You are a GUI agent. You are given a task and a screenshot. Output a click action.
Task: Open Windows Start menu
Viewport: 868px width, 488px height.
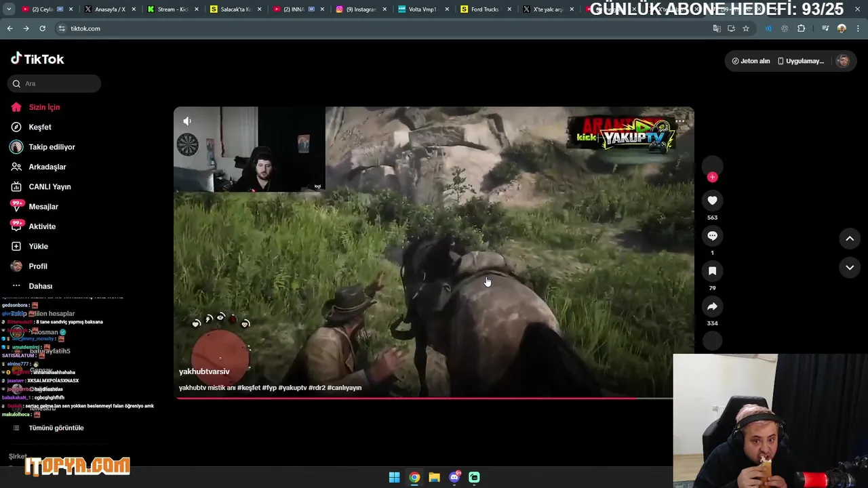(x=394, y=477)
